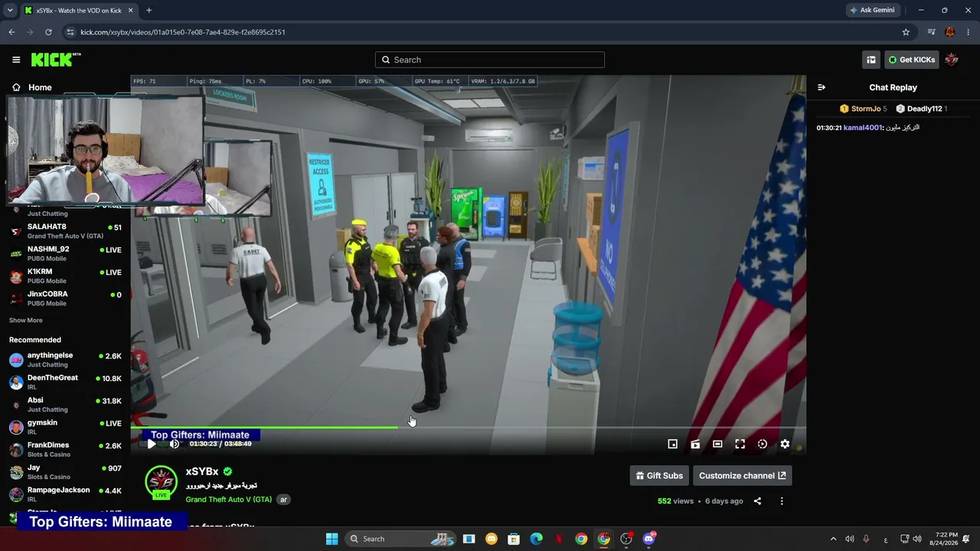Open the Kick hamburger sidebar menu
Screen dimensions: 980x551
pos(16,60)
